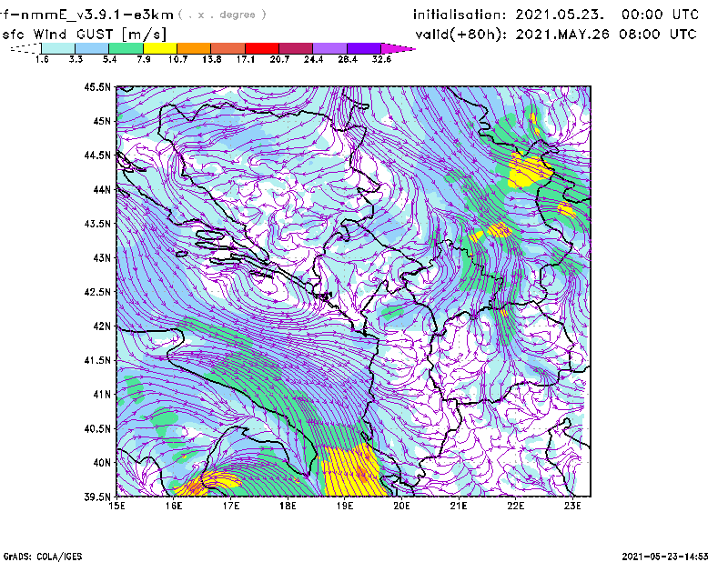728x562 pixels.
Task: Click the violet 28.4–32.6 legend swatch
Action: point(363,49)
